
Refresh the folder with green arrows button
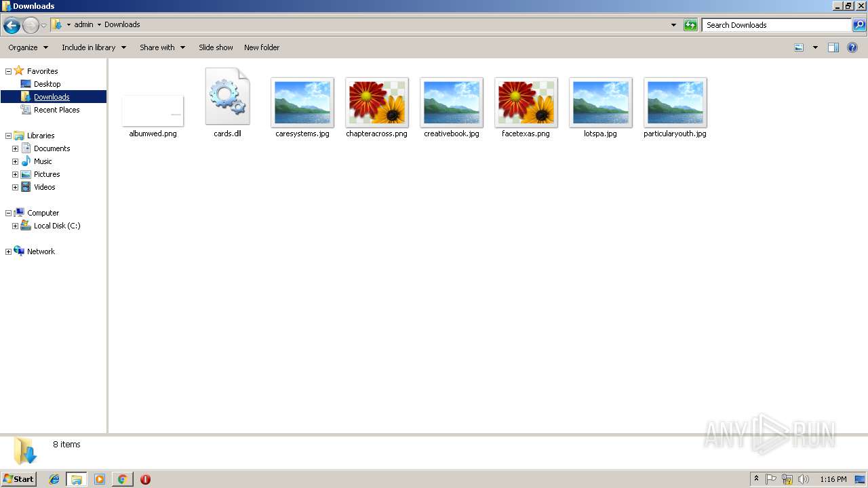coord(690,25)
